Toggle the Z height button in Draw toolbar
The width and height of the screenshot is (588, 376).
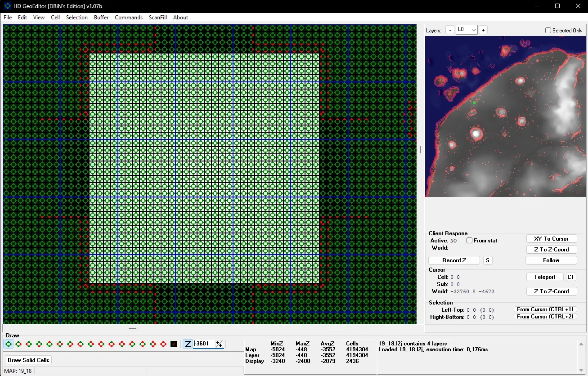[188, 344]
